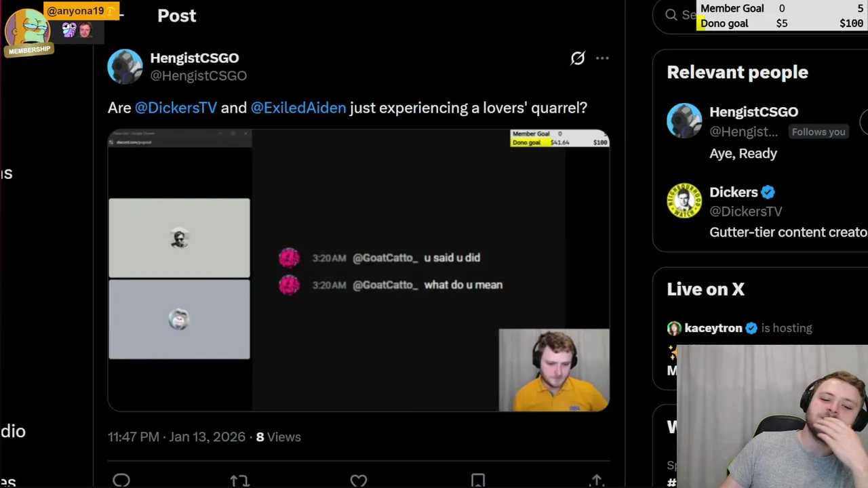The height and width of the screenshot is (488, 868).
Task: Open Dickers name in Relevant people
Action: 733,192
